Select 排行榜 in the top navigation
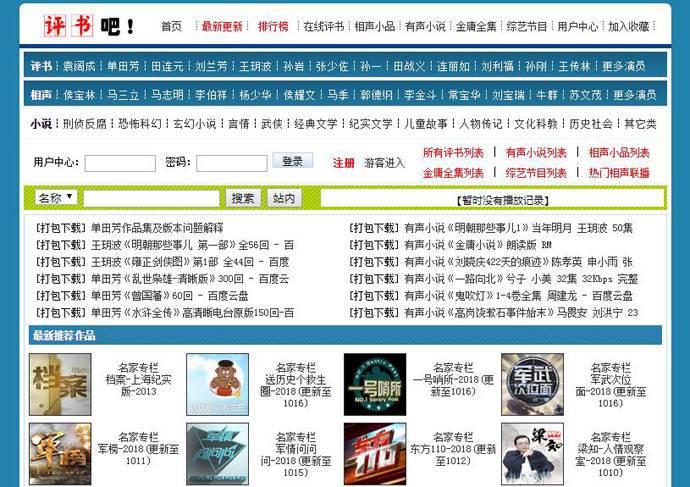The height and width of the screenshot is (487, 690). pos(273,26)
